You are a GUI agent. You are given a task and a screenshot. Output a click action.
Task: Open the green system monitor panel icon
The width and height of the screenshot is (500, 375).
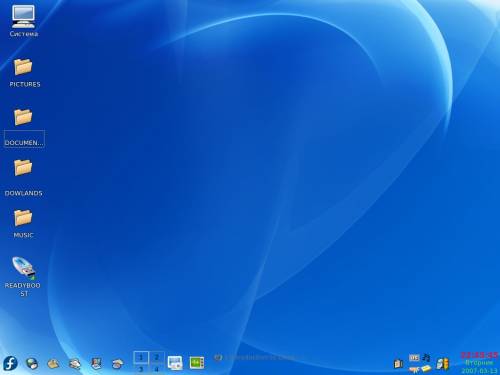tap(197, 363)
